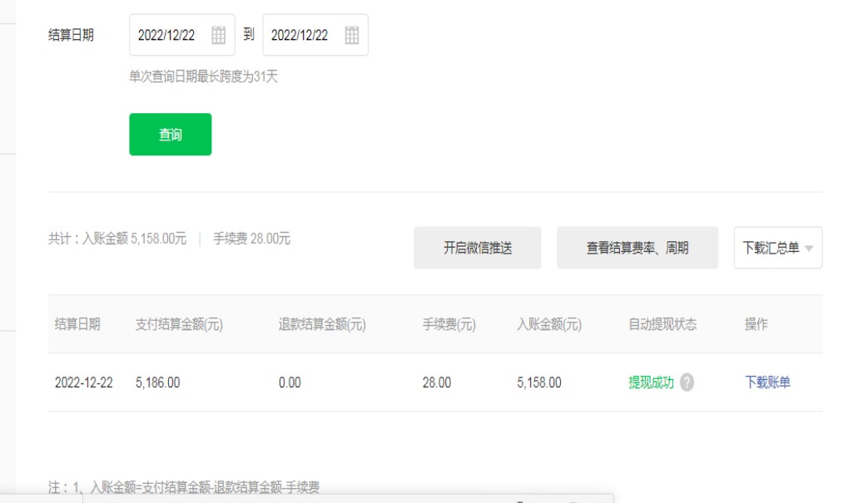
Task: Open the start date calendar icon
Action: coord(218,35)
